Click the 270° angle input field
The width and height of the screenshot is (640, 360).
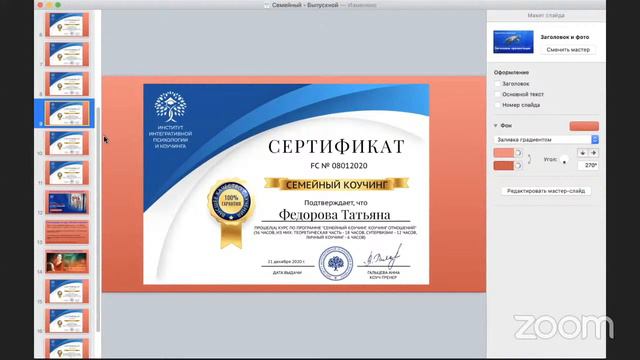click(x=588, y=165)
